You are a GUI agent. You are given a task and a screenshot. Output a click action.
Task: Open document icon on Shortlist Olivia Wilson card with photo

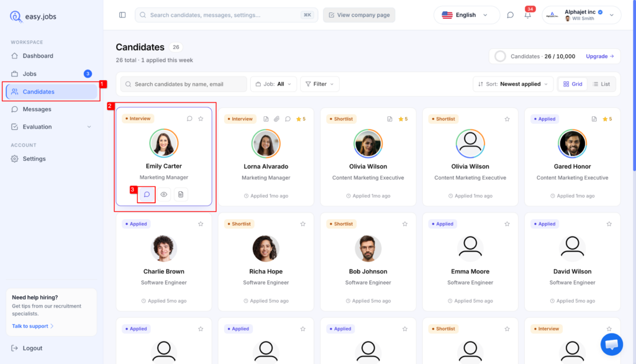[390, 119]
